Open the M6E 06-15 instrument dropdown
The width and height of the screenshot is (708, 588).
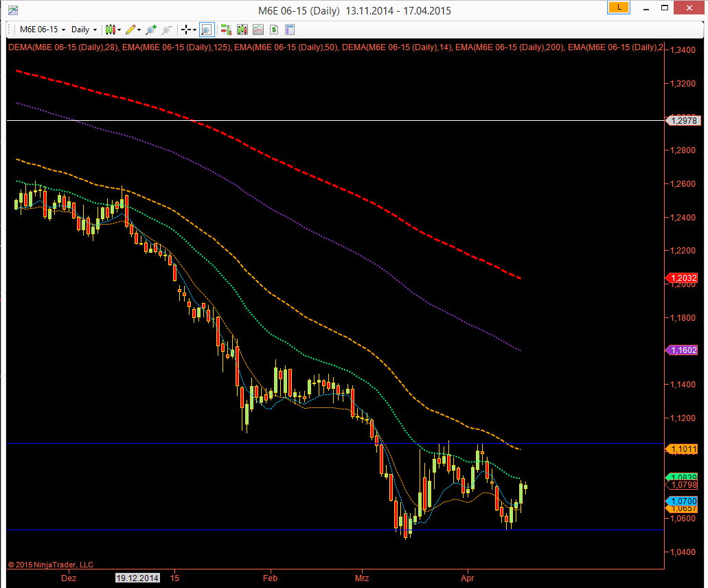coord(43,30)
